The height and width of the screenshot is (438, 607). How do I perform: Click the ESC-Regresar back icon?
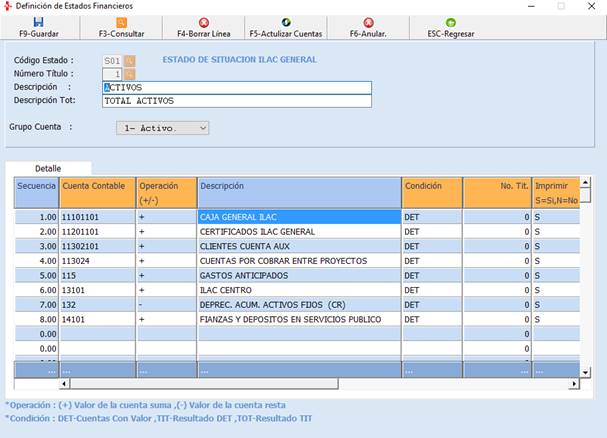(451, 22)
